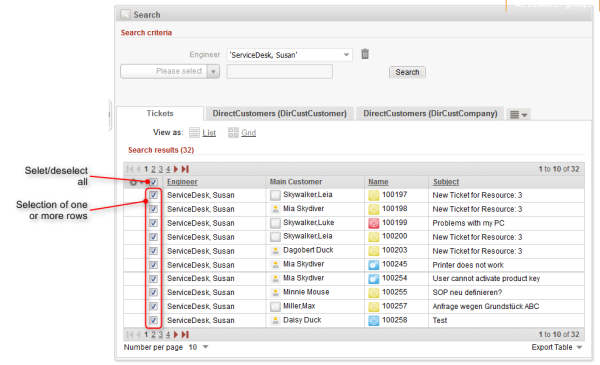This screenshot has width=600, height=365.
Task: Click the Main Customer column header
Action: point(296,182)
